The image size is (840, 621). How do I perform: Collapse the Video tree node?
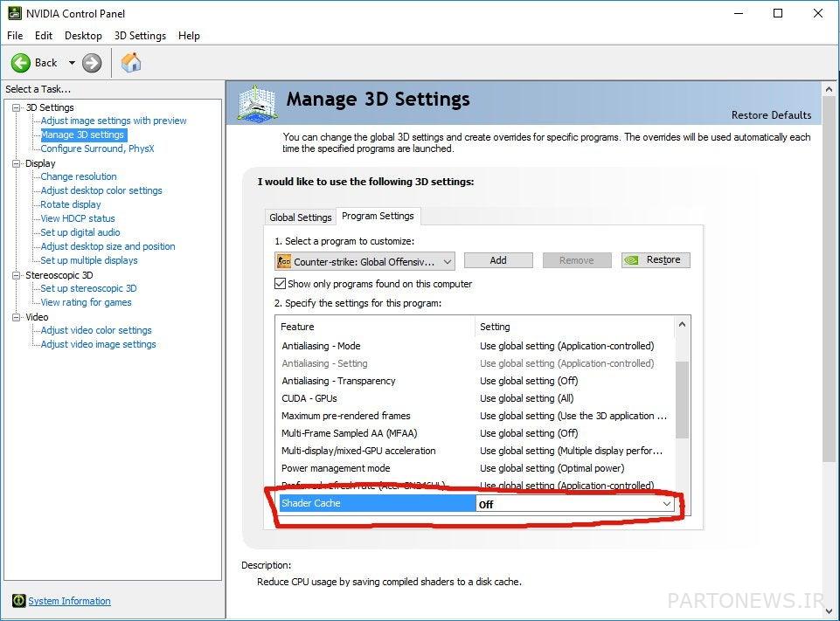coord(16,317)
